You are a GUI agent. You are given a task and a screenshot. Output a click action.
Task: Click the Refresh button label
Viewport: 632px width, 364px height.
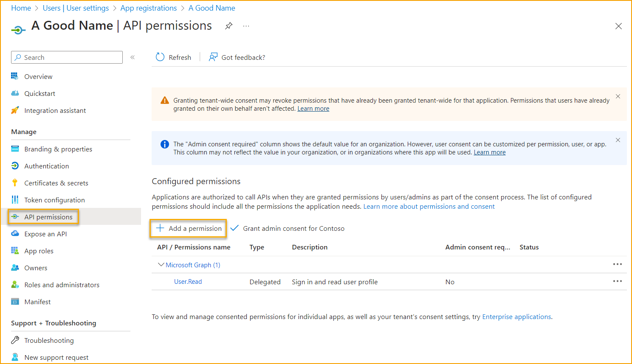click(180, 57)
